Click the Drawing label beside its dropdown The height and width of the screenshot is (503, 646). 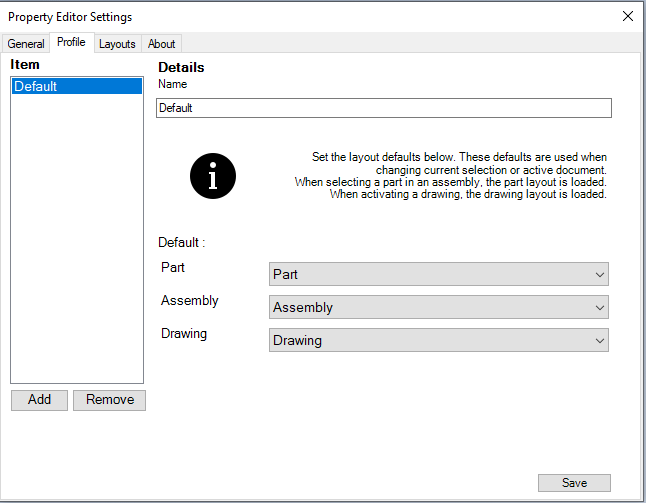pyautogui.click(x=184, y=334)
